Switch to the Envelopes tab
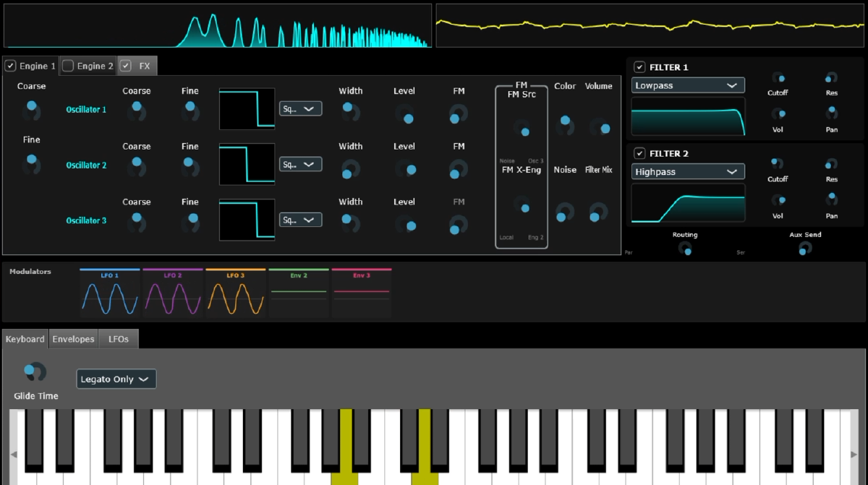Image resolution: width=868 pixels, height=485 pixels. point(73,339)
